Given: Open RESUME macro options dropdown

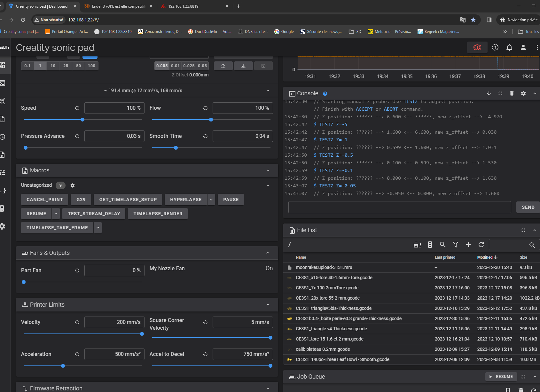Looking at the screenshot, I should 56,214.
